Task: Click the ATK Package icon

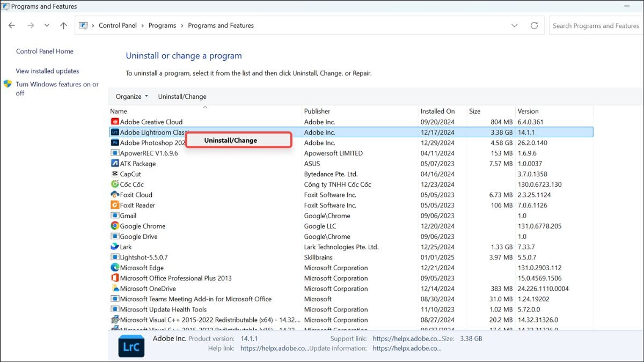Action: click(115, 164)
